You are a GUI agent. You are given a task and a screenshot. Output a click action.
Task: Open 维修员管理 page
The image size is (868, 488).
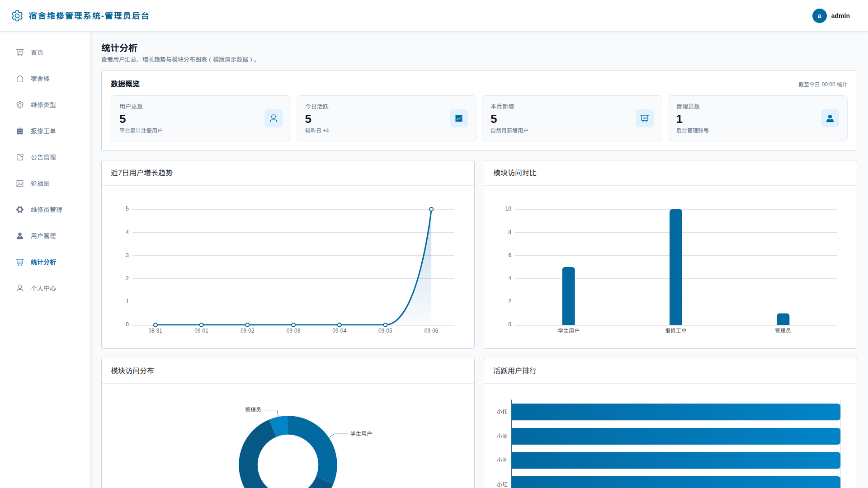(x=45, y=210)
